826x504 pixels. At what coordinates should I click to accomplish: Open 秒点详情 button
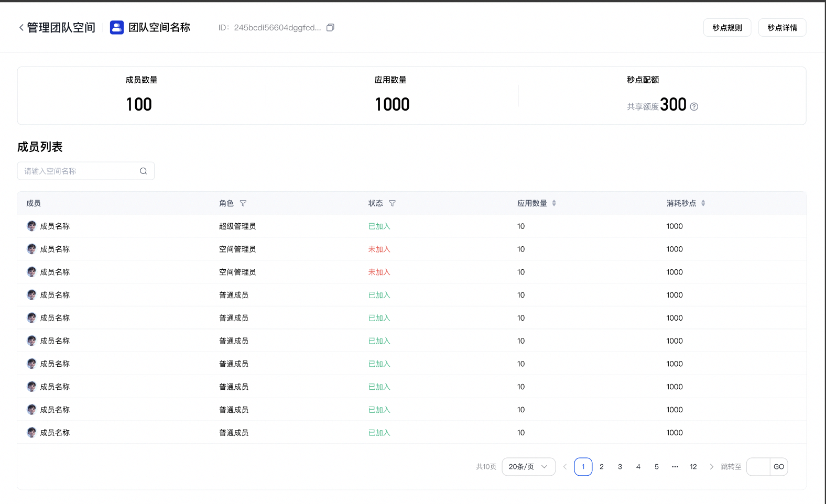coord(782,28)
